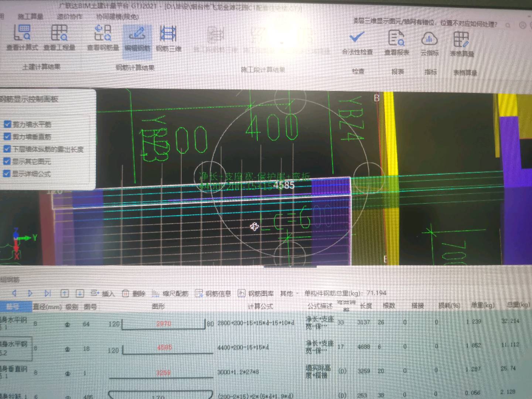Click 4585 dimension label in 3D viewport
The height and width of the screenshot is (399, 532).
click(284, 185)
